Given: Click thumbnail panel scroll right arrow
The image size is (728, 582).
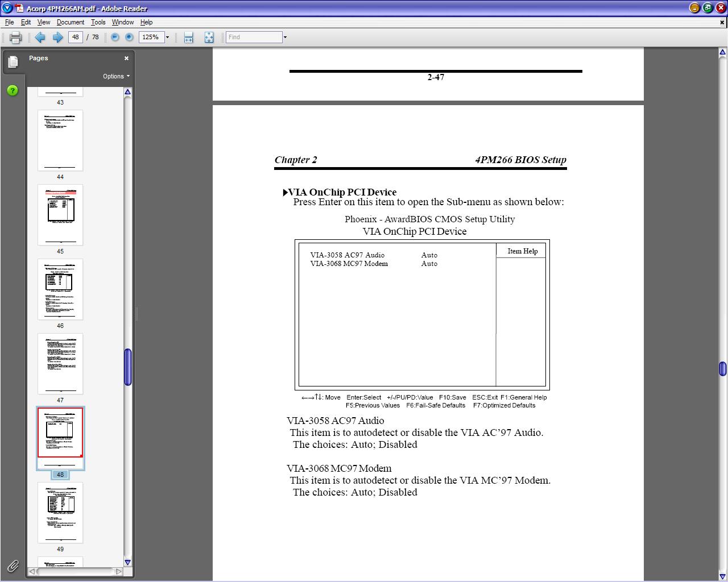Looking at the screenshot, I should pos(118,571).
